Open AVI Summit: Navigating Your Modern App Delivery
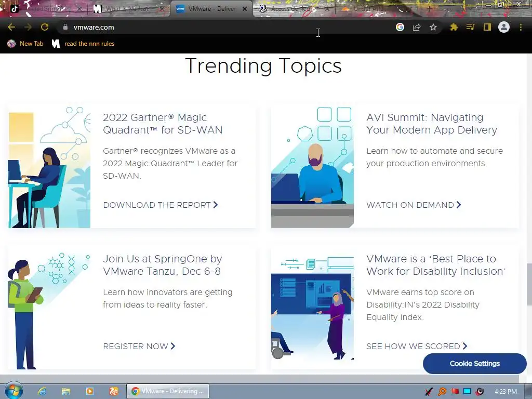Image resolution: width=532 pixels, height=399 pixels. pyautogui.click(x=432, y=124)
